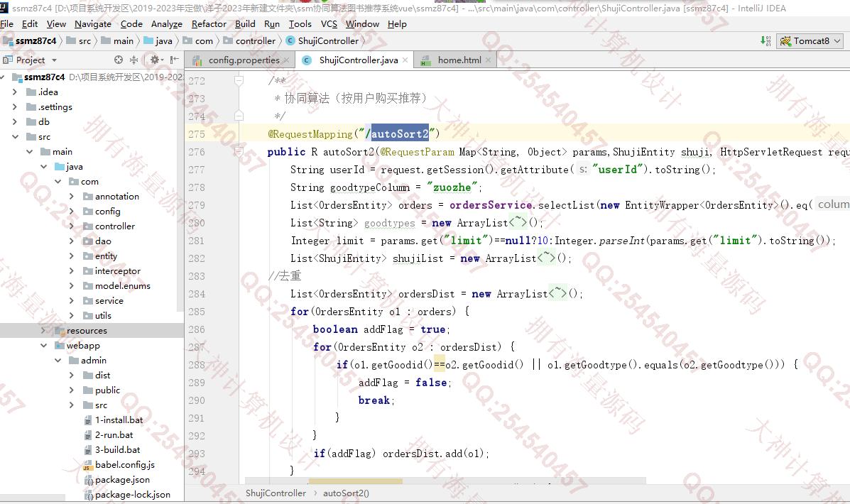The width and height of the screenshot is (850, 504).
Task: Click ShujiController in the bottom editor breadcrumb
Action: coord(276,493)
